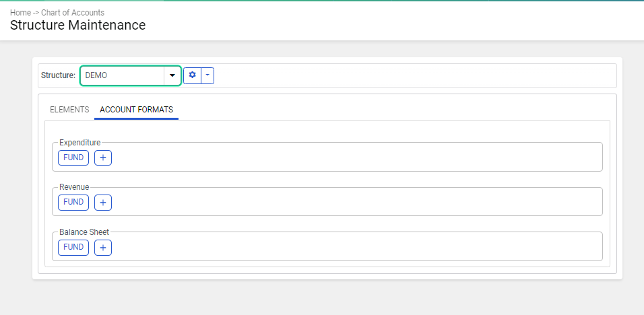Add an element to the Expenditure format
Image resolution: width=644 pixels, height=315 pixels.
click(x=103, y=157)
